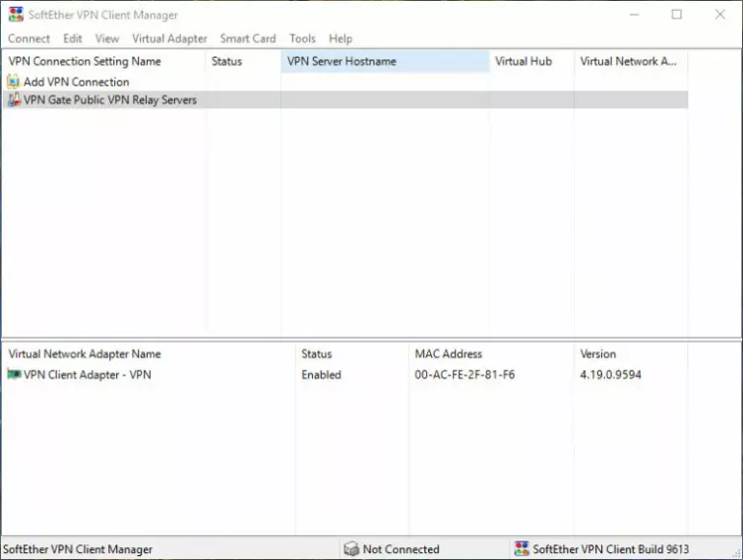Open the Help menu
The image size is (743, 560).
point(341,38)
